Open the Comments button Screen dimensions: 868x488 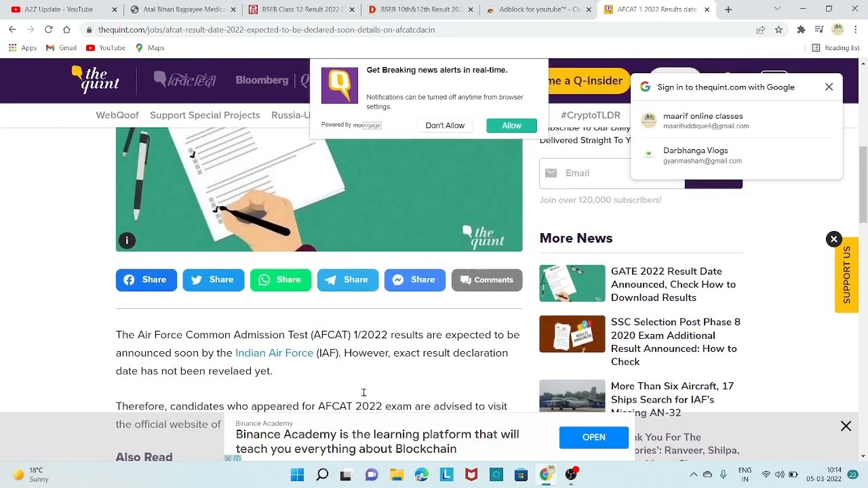(487, 280)
